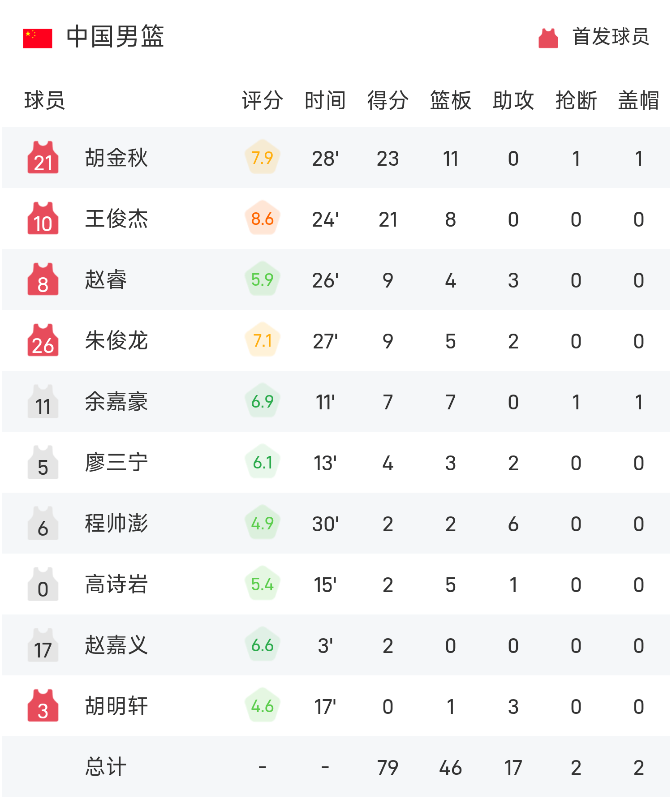Select the red number 8 jersey

(x=43, y=279)
